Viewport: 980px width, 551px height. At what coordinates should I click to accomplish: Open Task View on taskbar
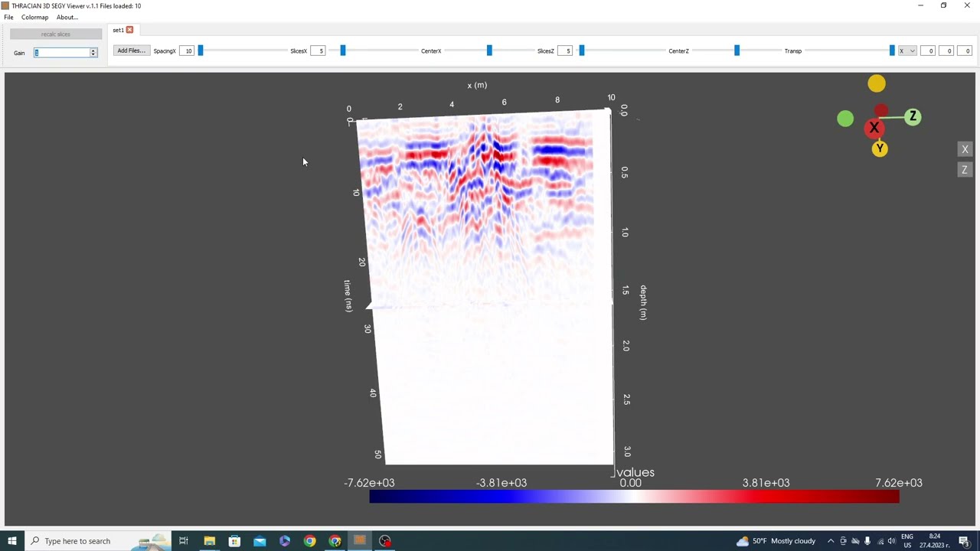click(184, 541)
